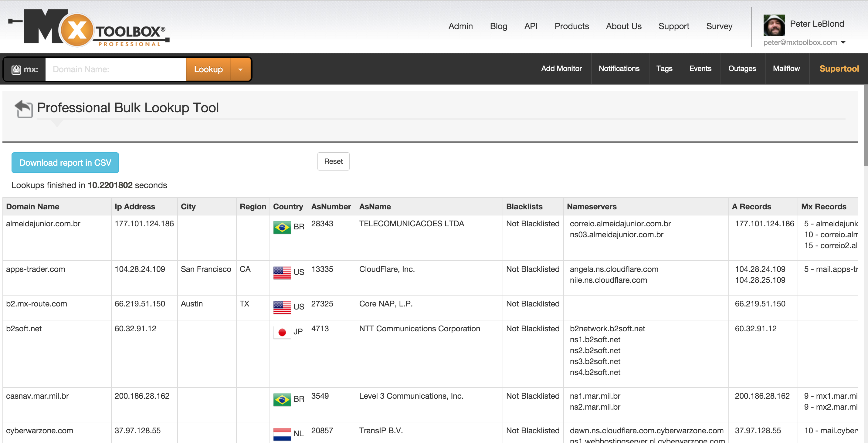868x443 pixels.
Task: Click the peter@mxtoolbox.com email text
Action: pyautogui.click(x=800, y=42)
